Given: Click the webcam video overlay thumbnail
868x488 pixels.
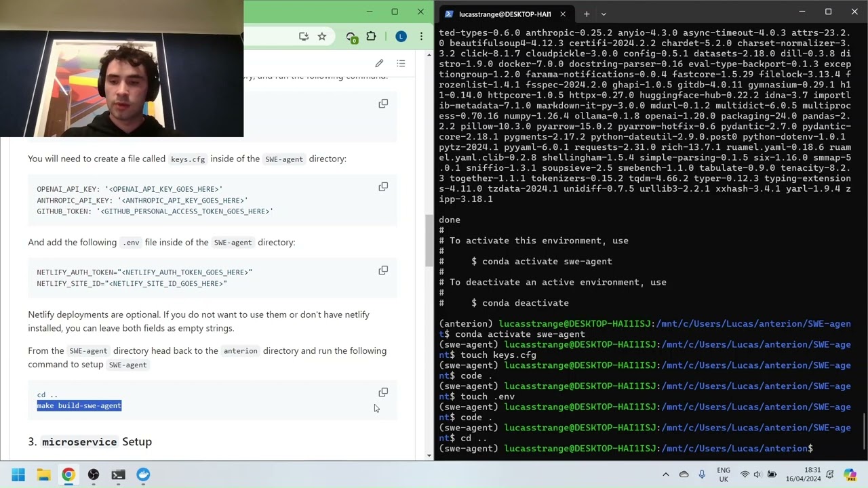Looking at the screenshot, I should (x=121, y=68).
